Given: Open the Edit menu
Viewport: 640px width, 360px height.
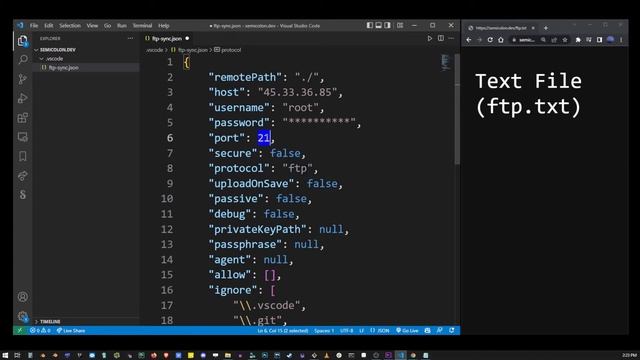Looking at the screenshot, I should pyautogui.click(x=49, y=25).
